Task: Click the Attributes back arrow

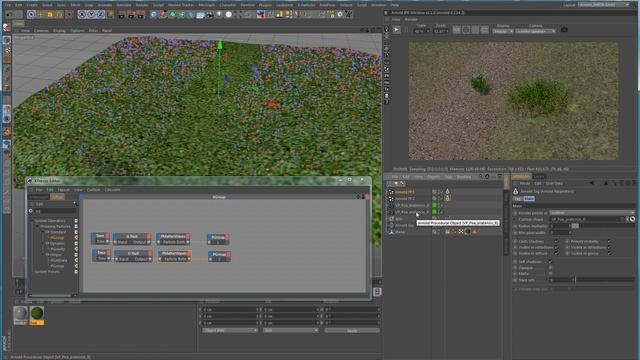Action: tap(592, 183)
